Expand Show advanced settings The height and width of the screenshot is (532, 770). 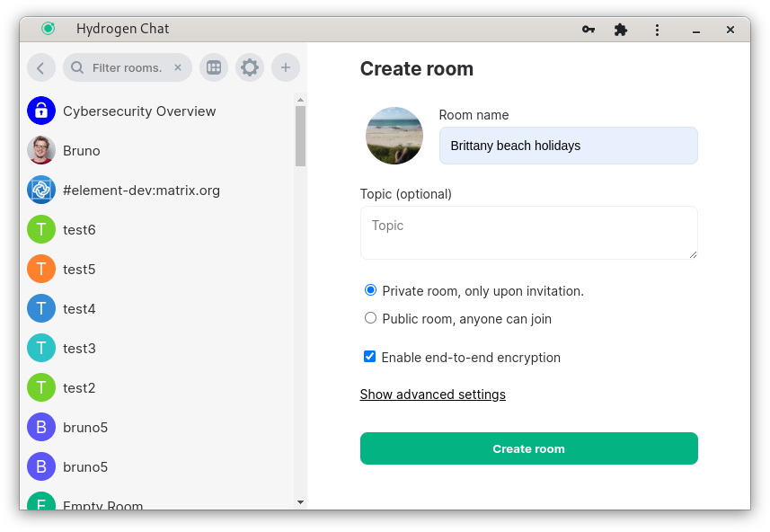click(x=432, y=395)
